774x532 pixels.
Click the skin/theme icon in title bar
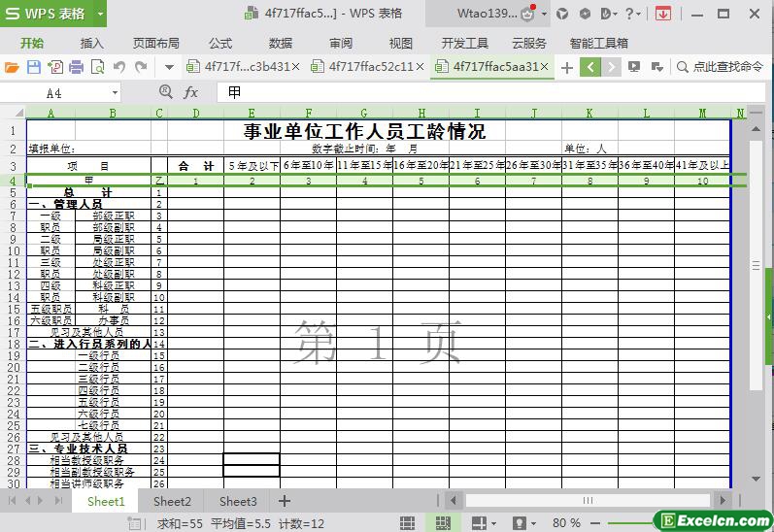[x=561, y=14]
